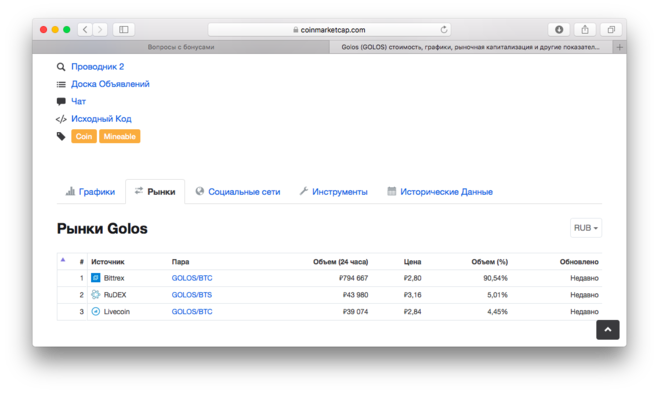Click the GOLOS/BTS pair link

[192, 295]
